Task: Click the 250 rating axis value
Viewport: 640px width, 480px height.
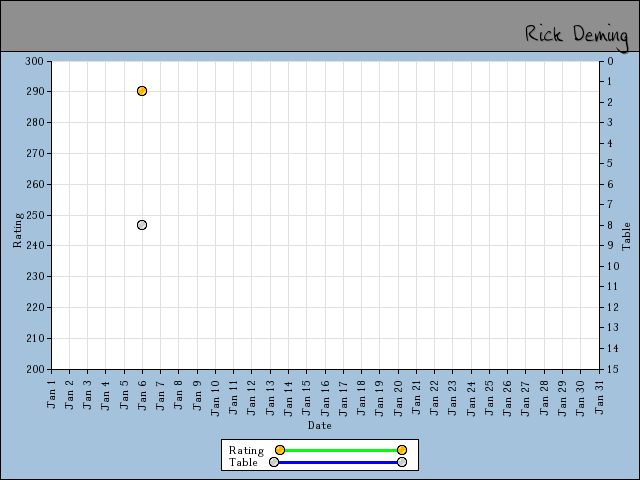Action: 35,215
